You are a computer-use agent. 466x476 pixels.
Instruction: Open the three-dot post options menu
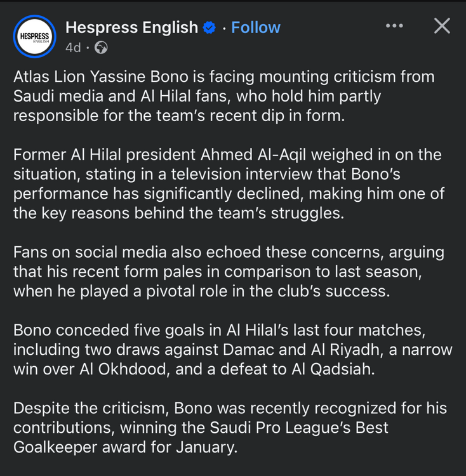394,26
